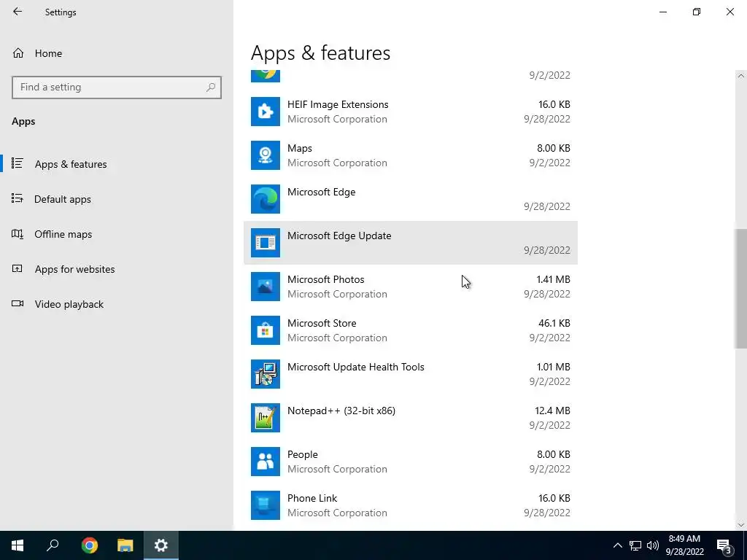Launch Google Chrome from the taskbar
Screen dimensions: 747x560
click(89, 545)
